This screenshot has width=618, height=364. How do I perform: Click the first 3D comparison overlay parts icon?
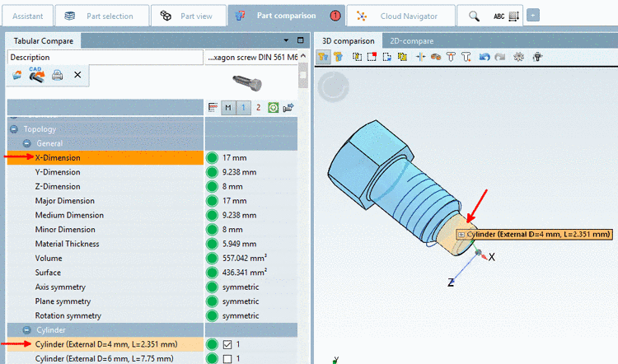[323, 57]
